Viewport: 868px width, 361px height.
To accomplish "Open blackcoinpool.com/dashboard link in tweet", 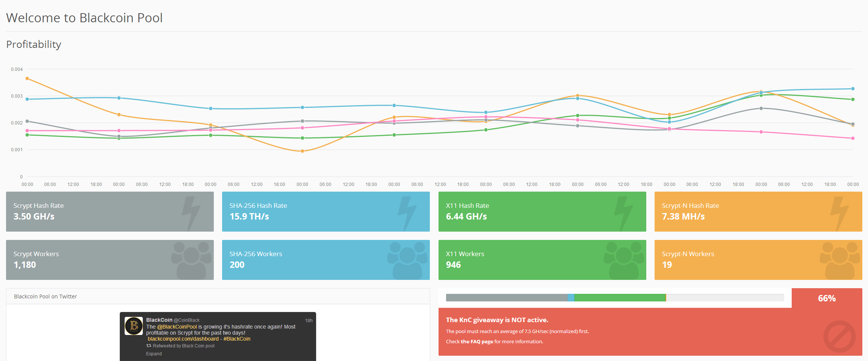I will (183, 339).
